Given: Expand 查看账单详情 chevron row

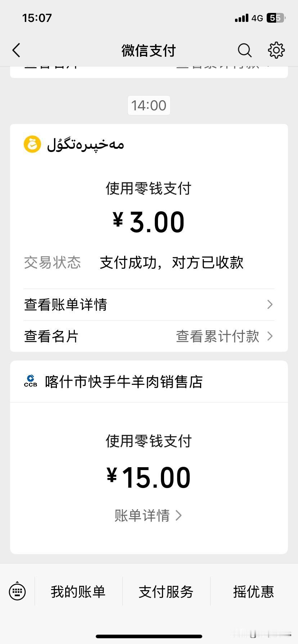Looking at the screenshot, I should click(x=149, y=305).
